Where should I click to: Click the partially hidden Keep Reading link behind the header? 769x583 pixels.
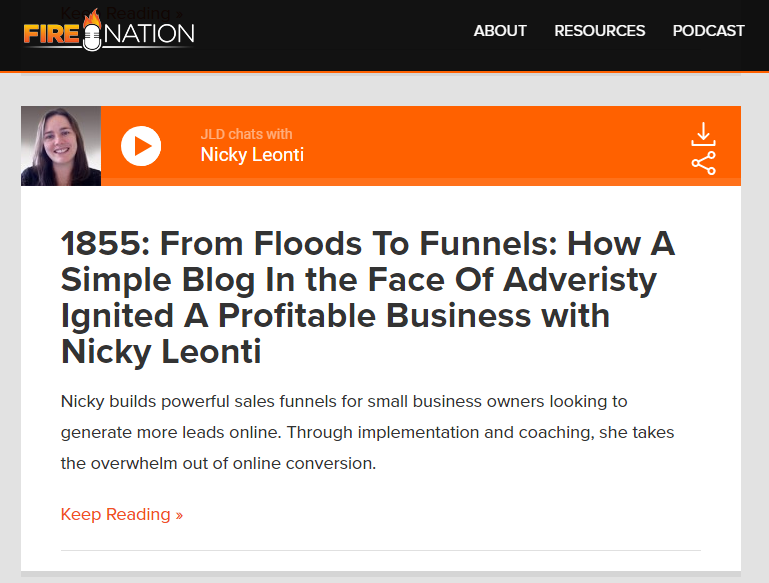tap(122, 13)
